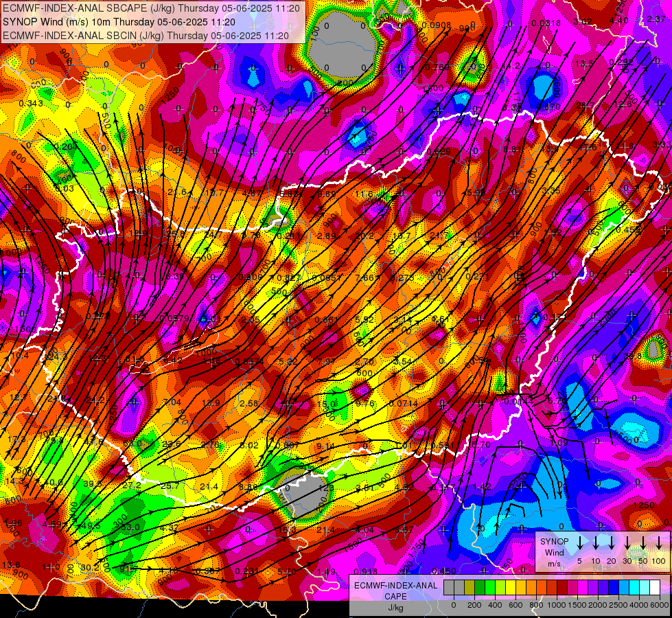Click the 0.231 value near bottom
Screen dimensions: 672x618
tap(247, 571)
